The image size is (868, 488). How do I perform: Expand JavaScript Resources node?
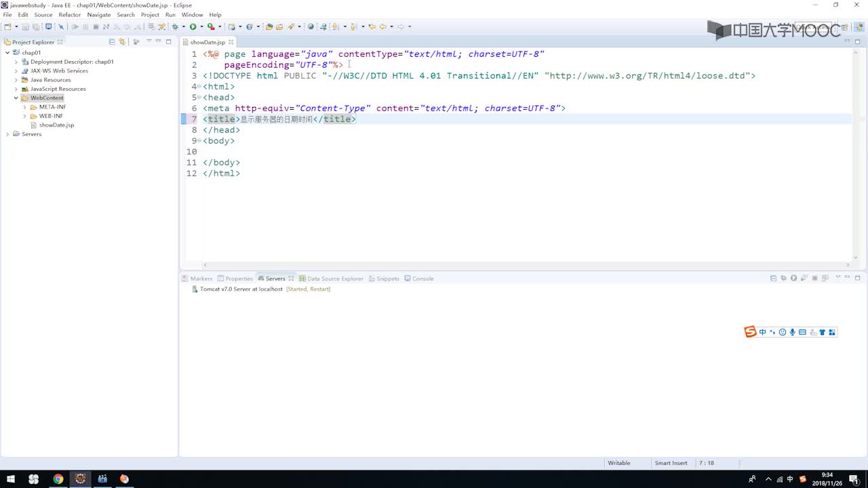[16, 89]
